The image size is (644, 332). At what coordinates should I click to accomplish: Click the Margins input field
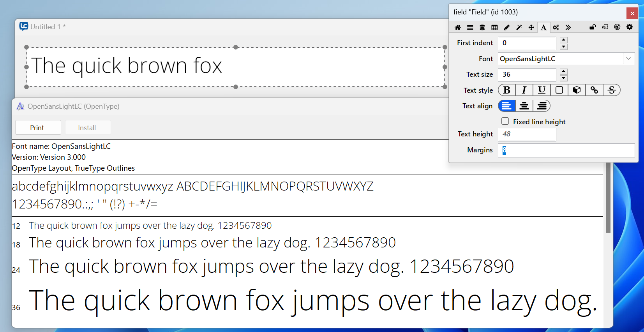566,150
